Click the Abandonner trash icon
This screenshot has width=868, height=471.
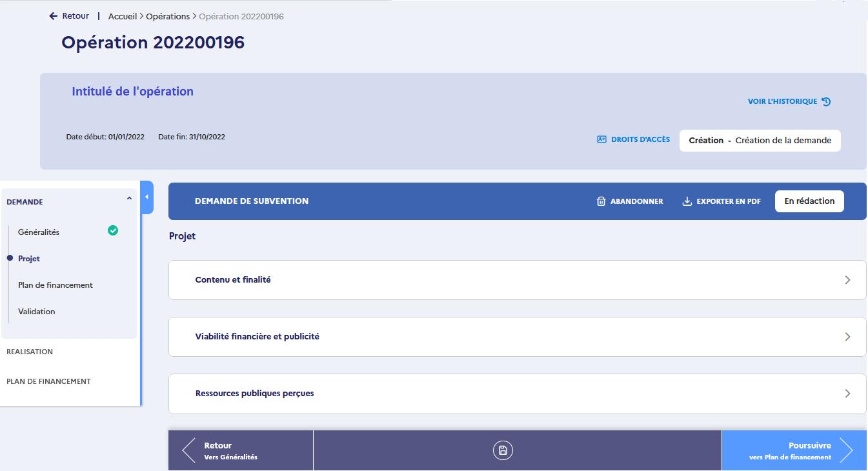(601, 201)
